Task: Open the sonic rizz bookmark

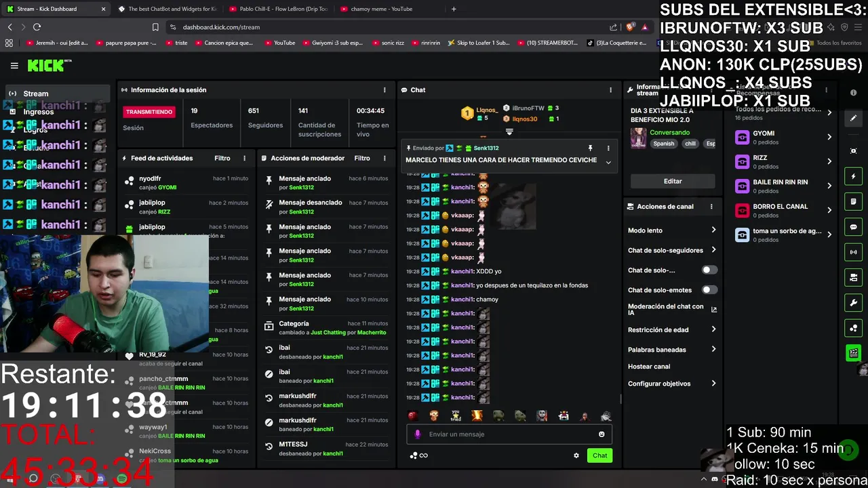Action: pyautogui.click(x=389, y=43)
